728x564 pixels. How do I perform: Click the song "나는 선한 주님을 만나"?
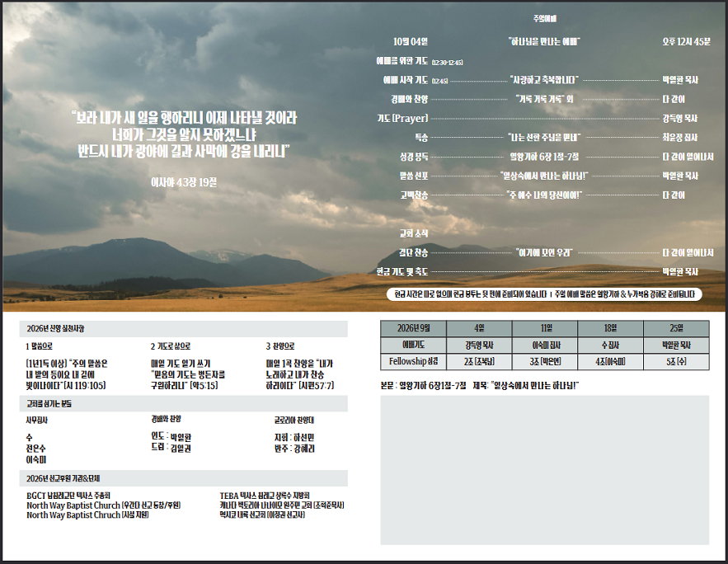point(544,138)
